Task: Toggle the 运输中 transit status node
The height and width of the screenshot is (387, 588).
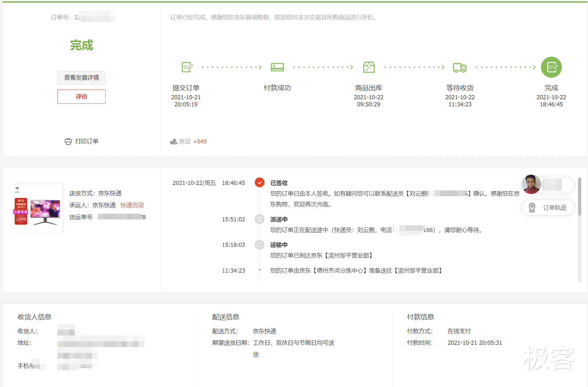Action: [x=259, y=245]
